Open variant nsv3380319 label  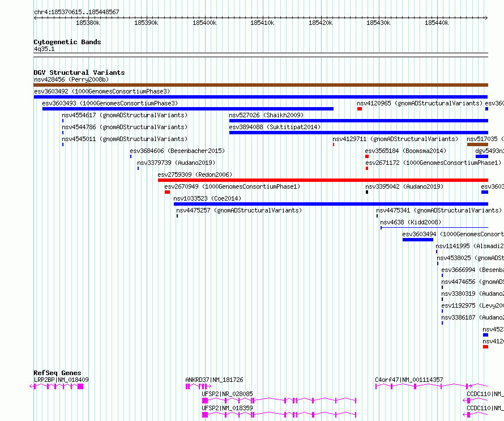[x=472, y=294]
